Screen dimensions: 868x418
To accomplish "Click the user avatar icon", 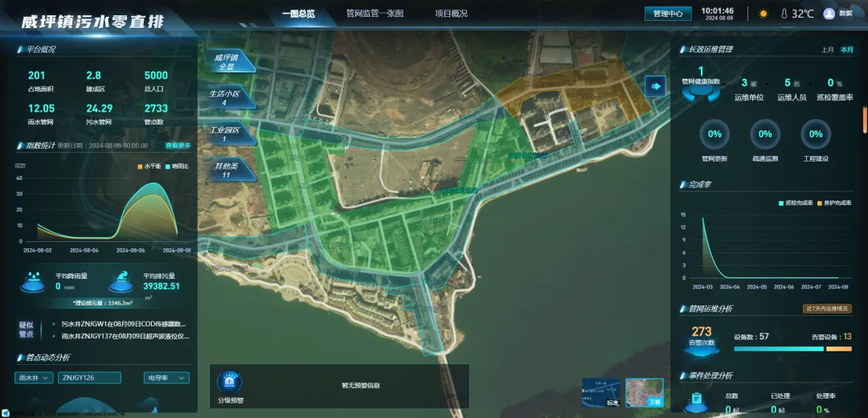I will pyautogui.click(x=829, y=14).
